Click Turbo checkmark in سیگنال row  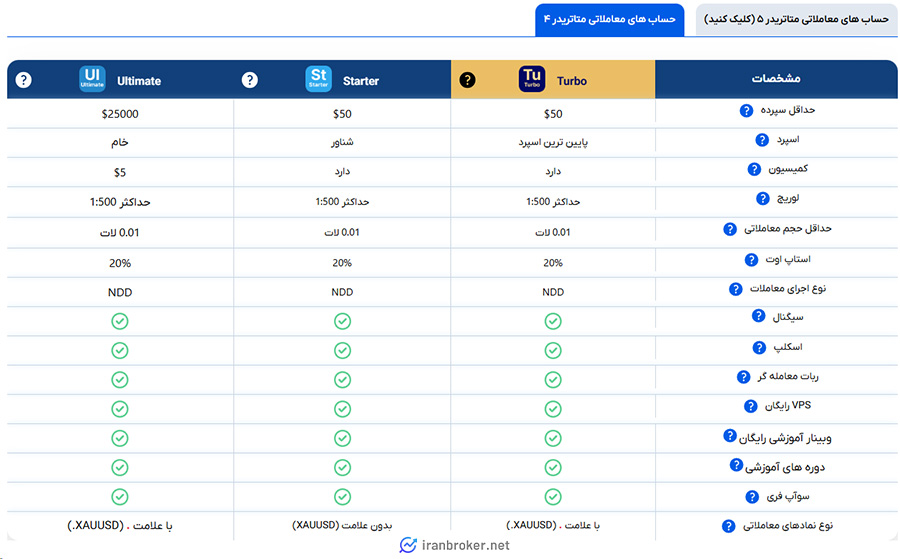[553, 321]
